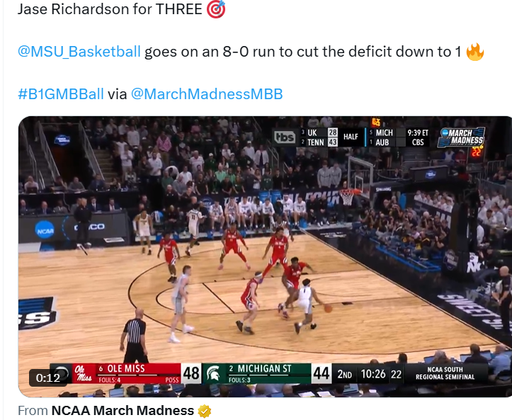
Task: Click the tbs network logo in the video
Action: click(285, 137)
